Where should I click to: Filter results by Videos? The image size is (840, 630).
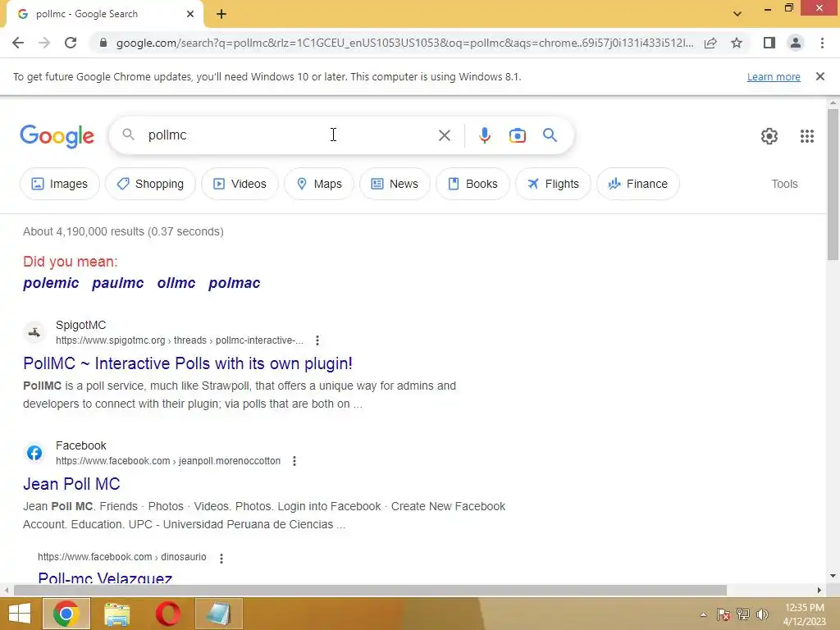tap(240, 184)
